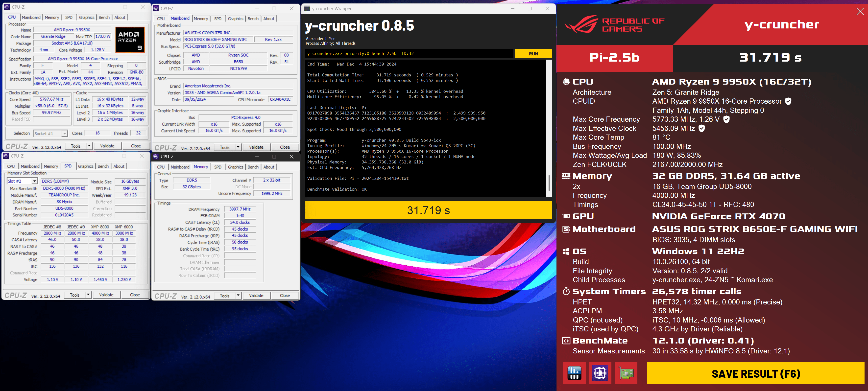Click the CAS# Latency 34.0 clocks value
Image resolution: width=868 pixels, height=391 pixels.
click(x=240, y=223)
